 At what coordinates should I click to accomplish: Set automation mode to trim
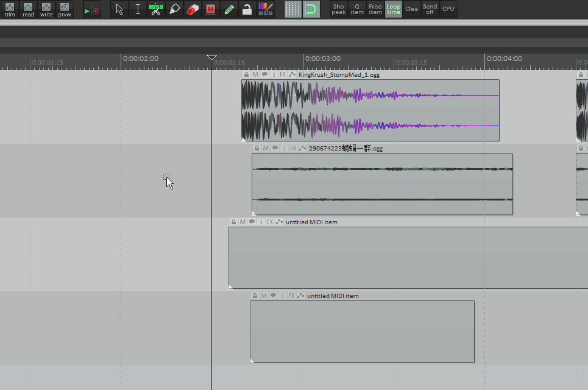[10, 9]
